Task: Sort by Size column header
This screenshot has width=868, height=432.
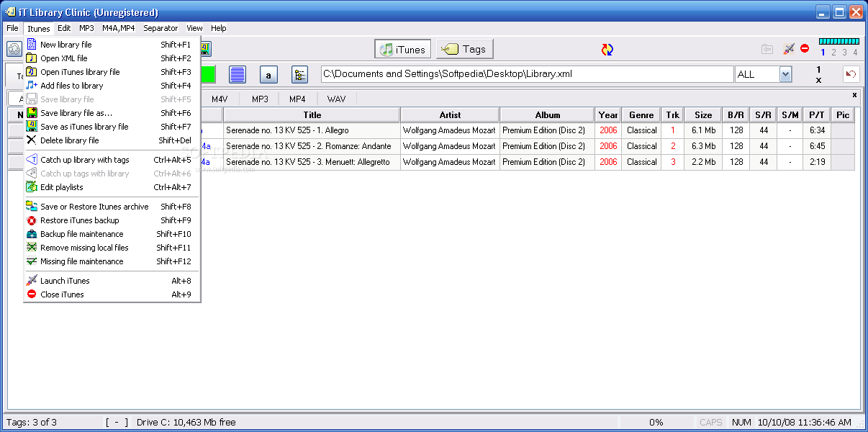Action: pos(703,115)
